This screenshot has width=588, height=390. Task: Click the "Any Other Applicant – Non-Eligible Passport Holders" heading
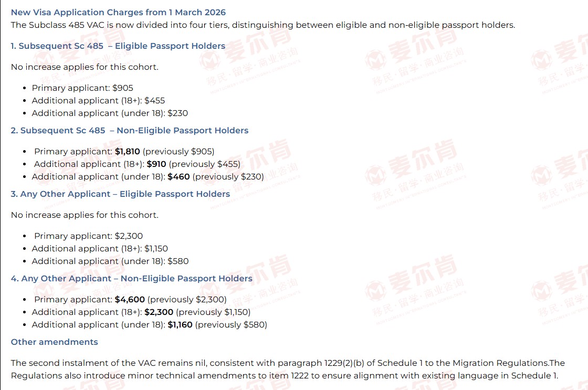click(131, 278)
